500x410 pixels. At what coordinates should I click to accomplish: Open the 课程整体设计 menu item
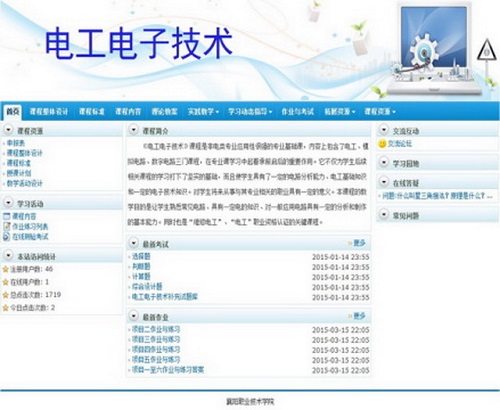(49, 111)
